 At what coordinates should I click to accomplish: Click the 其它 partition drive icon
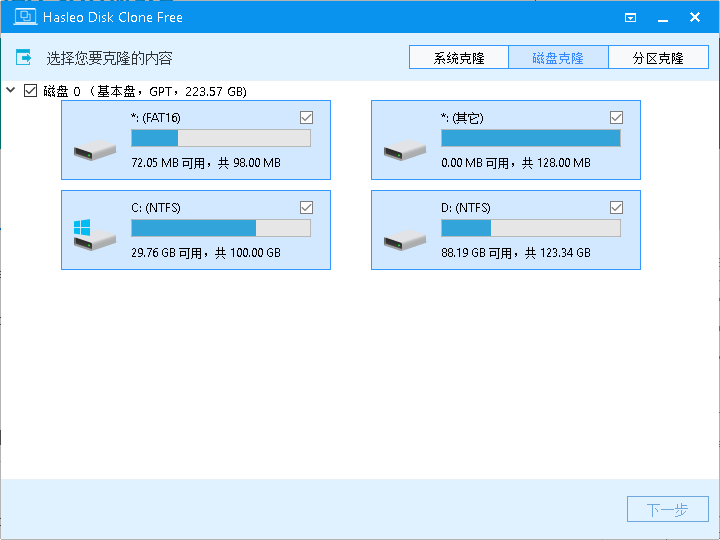[405, 150]
